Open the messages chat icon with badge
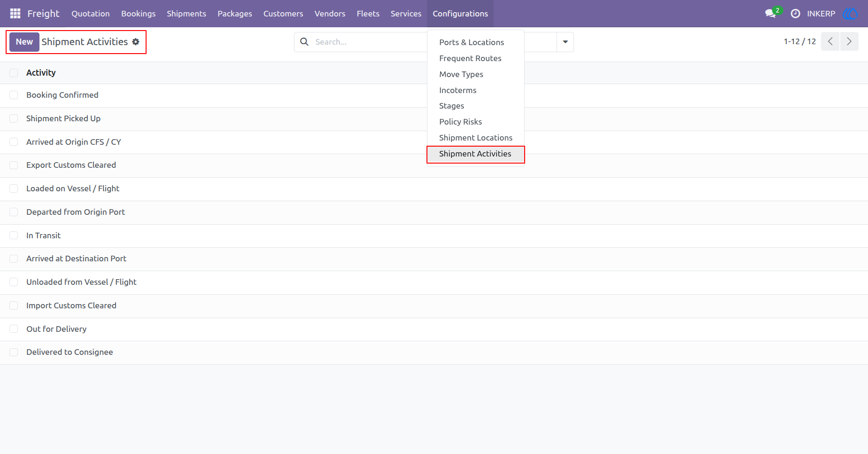This screenshot has height=454, width=868. [x=771, y=13]
